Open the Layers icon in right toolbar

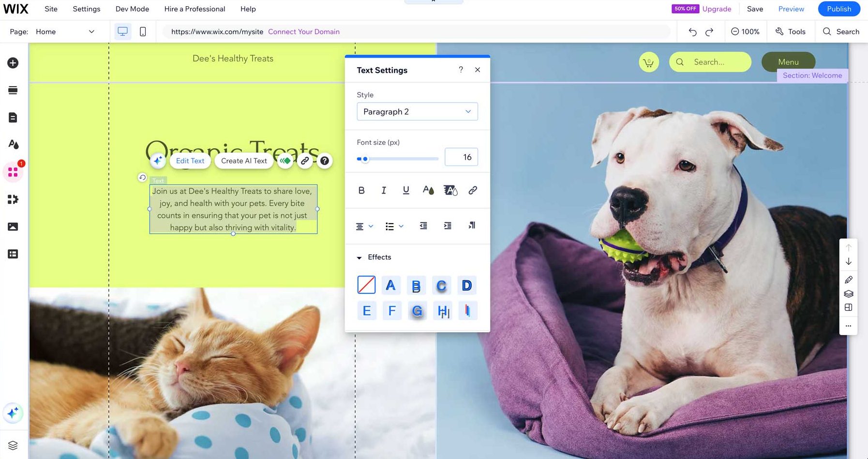tap(848, 294)
